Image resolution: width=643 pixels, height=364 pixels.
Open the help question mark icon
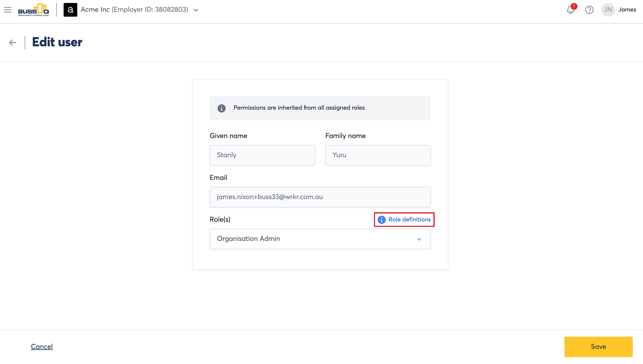point(589,10)
